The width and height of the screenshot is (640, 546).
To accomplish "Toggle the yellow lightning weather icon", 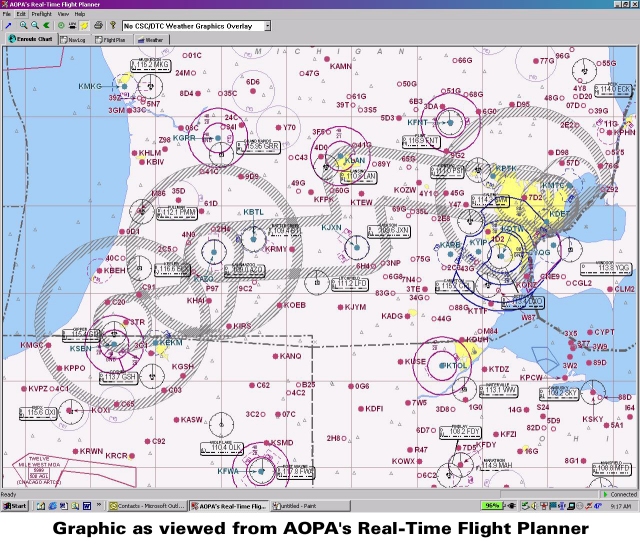I will pos(84,25).
